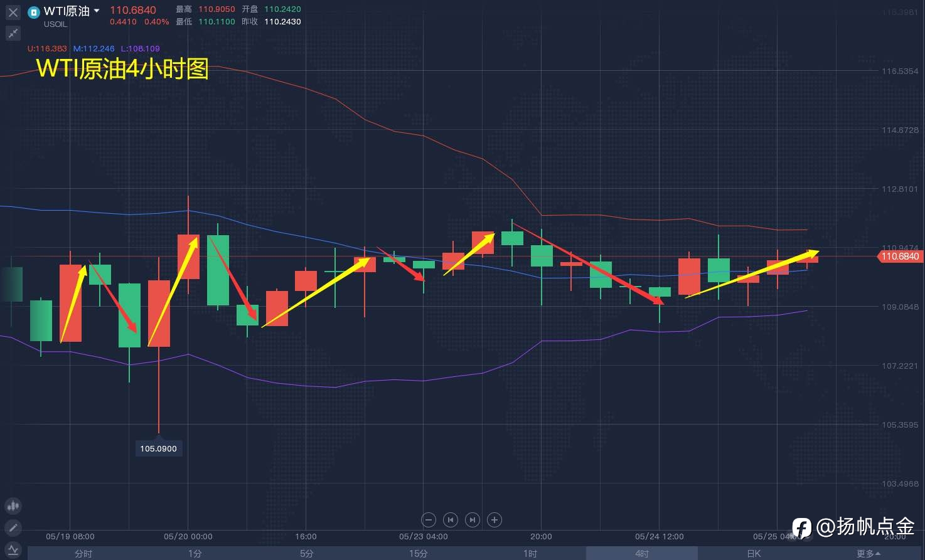Image resolution: width=925 pixels, height=560 pixels.
Task: Click the 05/24 12:00 time axis label
Action: click(x=660, y=536)
